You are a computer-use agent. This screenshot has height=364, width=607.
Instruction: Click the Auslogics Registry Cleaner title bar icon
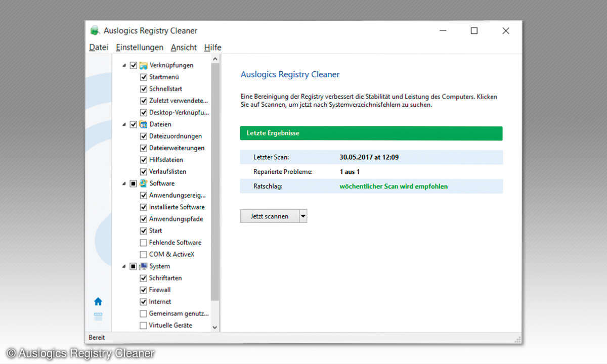tap(95, 31)
